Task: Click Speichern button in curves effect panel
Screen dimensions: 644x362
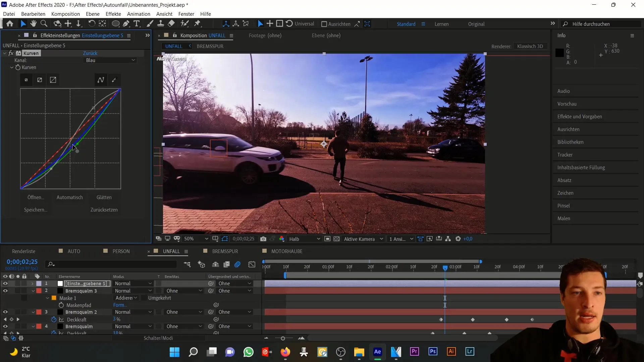Action: click(x=35, y=210)
